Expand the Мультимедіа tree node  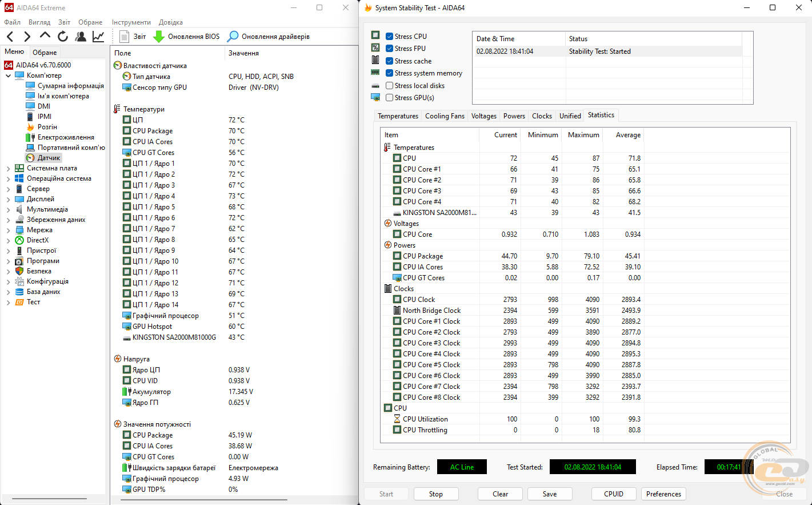click(9, 209)
